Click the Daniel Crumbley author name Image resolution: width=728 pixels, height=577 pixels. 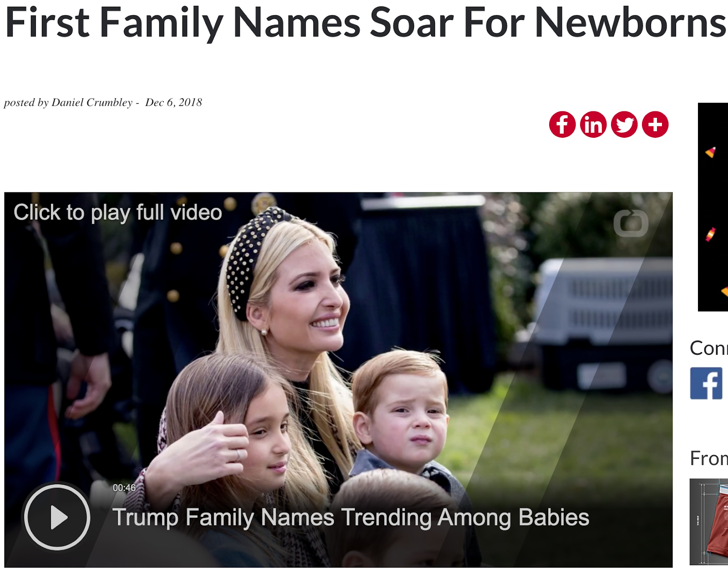coord(92,102)
